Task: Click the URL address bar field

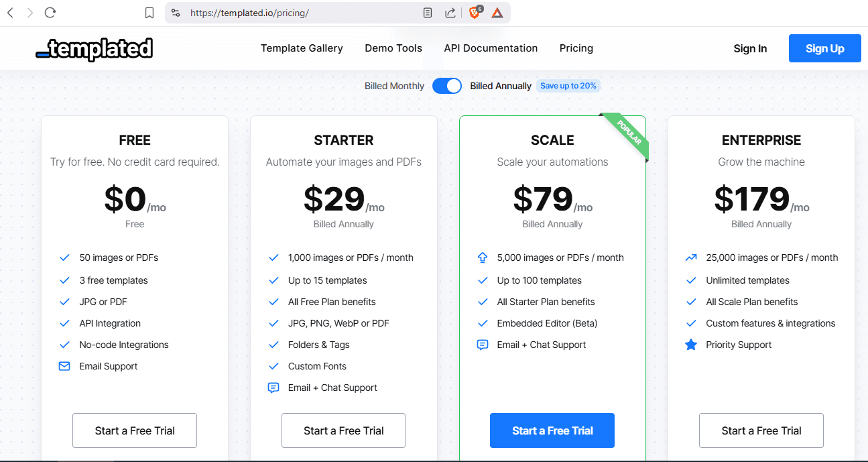Action: tap(302, 13)
